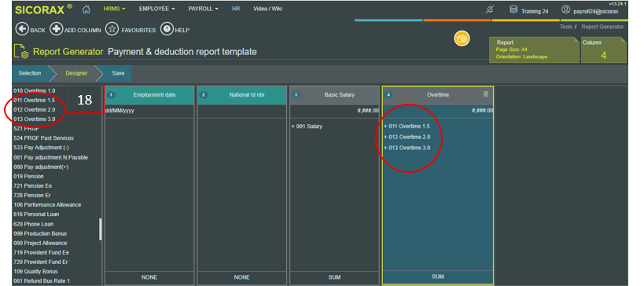Select the National Id nbr column header
Image resolution: width=644 pixels, height=286 pixels.
tap(242, 95)
